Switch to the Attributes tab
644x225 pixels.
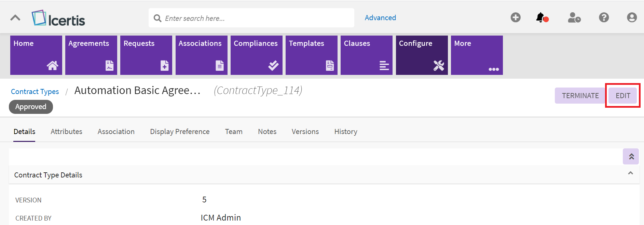66,132
